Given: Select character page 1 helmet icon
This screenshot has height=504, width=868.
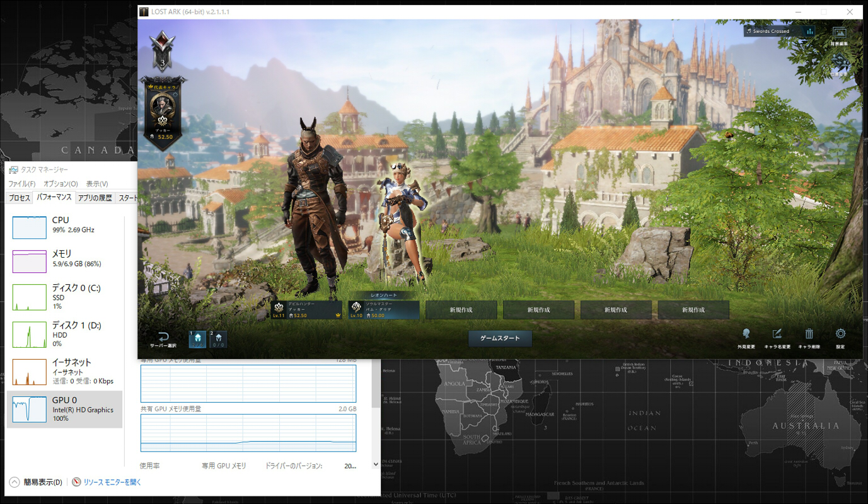Looking at the screenshot, I should click(x=198, y=339).
